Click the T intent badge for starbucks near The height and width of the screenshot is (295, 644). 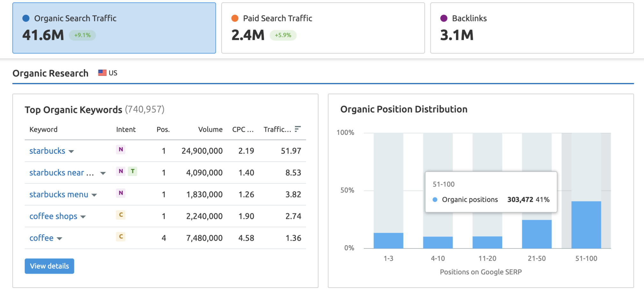(x=133, y=171)
